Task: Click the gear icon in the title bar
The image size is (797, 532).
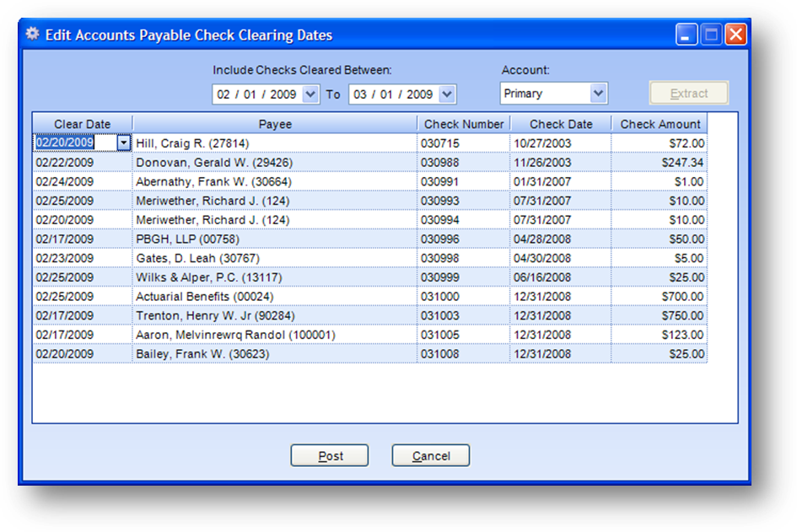Action: click(32, 35)
